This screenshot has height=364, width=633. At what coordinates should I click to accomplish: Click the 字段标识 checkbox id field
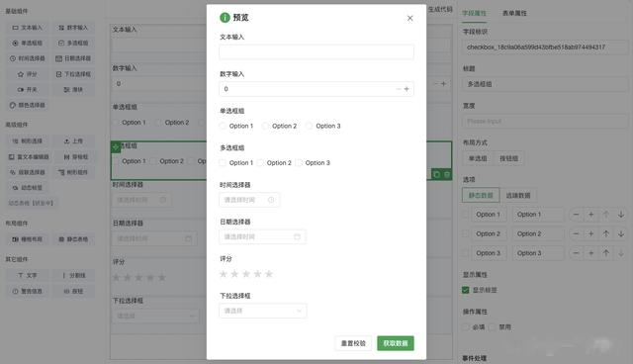tap(545, 47)
